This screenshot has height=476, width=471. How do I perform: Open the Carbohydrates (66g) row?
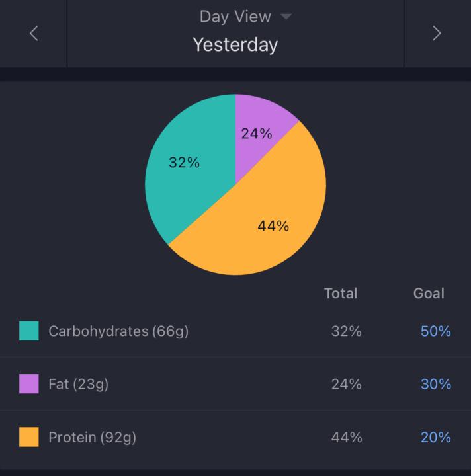pos(118,331)
